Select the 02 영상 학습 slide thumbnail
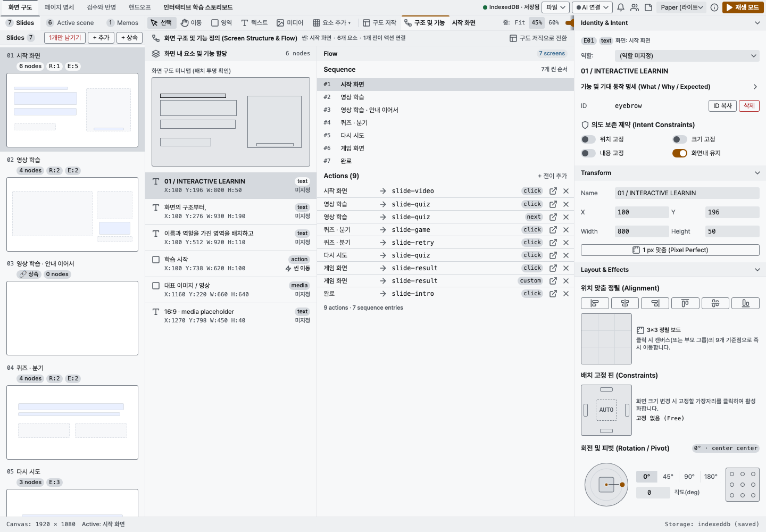Image resolution: width=766 pixels, height=532 pixels. (72, 214)
